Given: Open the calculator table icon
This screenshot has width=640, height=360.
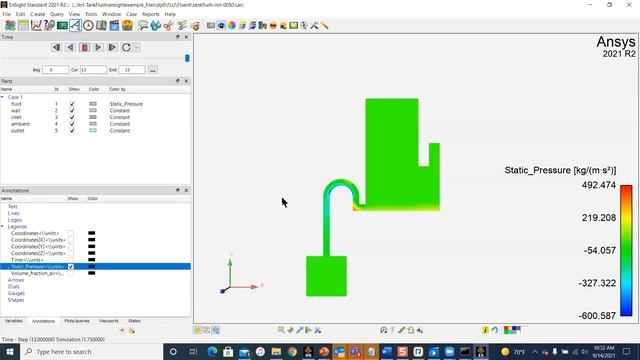Looking at the screenshot, I should coord(23,25).
